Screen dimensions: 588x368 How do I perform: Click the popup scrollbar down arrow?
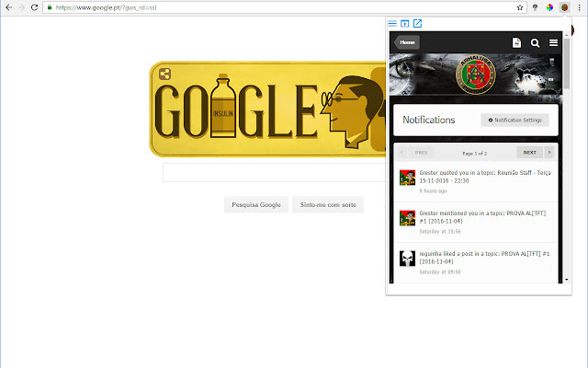tap(566, 280)
